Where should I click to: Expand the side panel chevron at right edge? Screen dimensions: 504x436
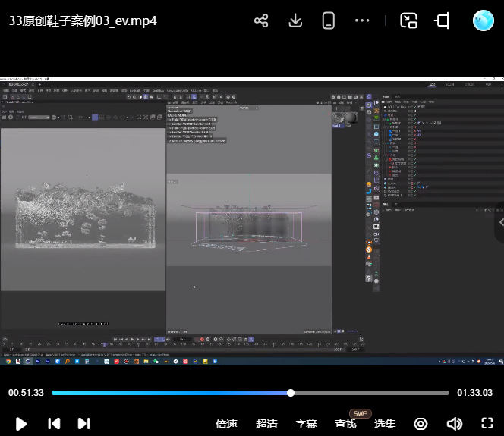coord(499,221)
